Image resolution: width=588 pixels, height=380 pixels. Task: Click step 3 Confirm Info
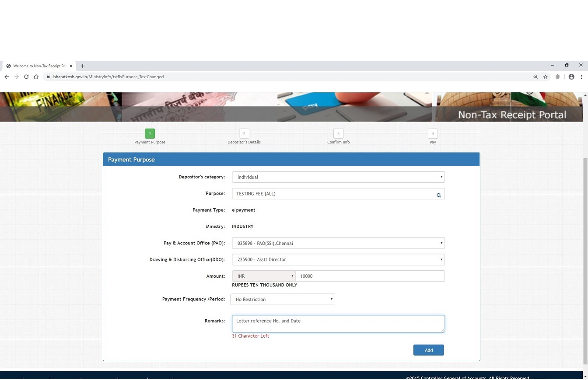coord(338,134)
